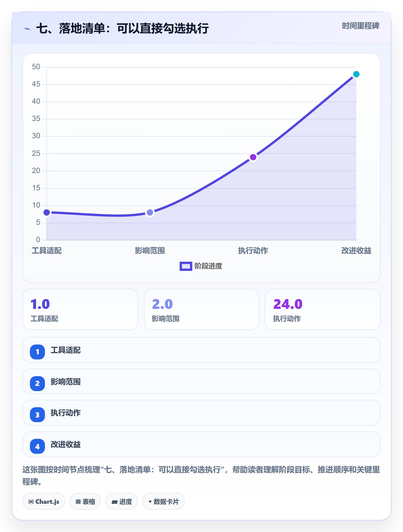Open the 影响范围 list row text
This screenshot has width=403, height=532.
(x=66, y=382)
